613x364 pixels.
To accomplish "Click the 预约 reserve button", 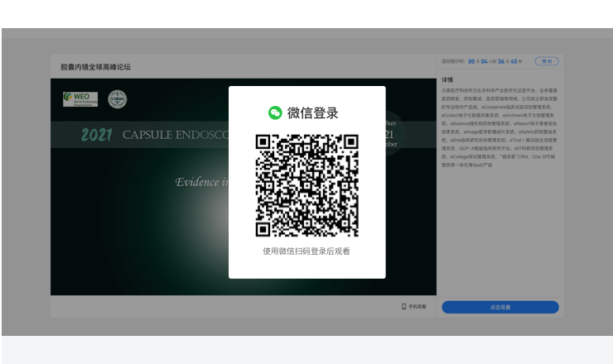I will pyautogui.click(x=547, y=61).
